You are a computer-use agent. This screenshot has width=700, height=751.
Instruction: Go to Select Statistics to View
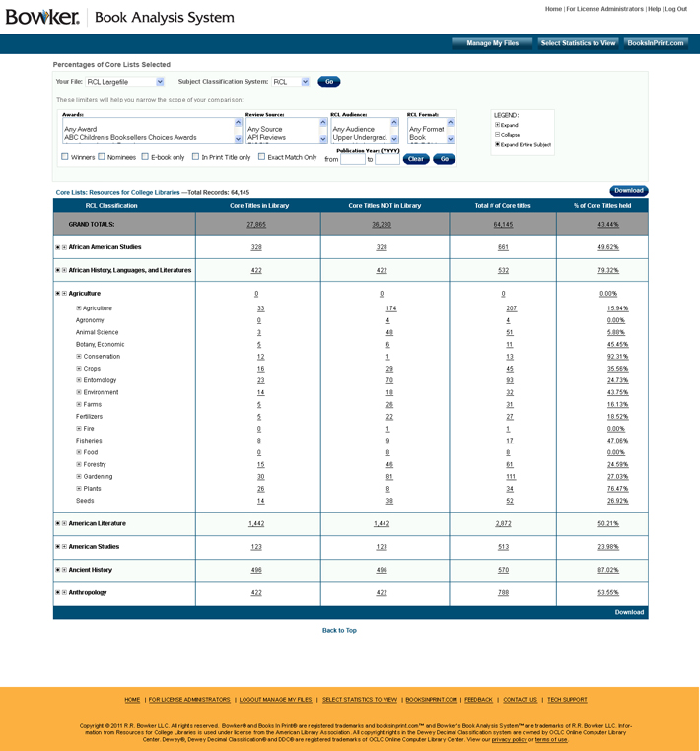pyautogui.click(x=578, y=43)
